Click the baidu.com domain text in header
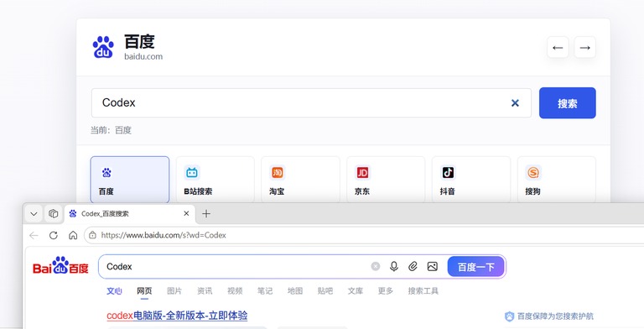 pos(143,56)
